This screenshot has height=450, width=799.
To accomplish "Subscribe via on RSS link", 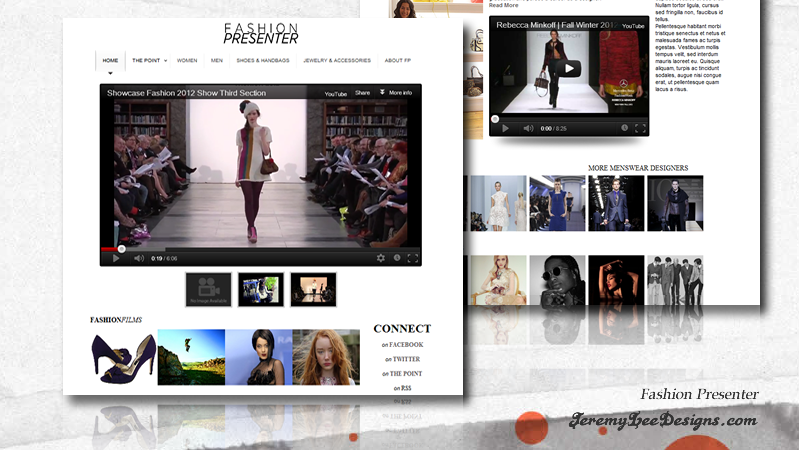I will coord(402,388).
